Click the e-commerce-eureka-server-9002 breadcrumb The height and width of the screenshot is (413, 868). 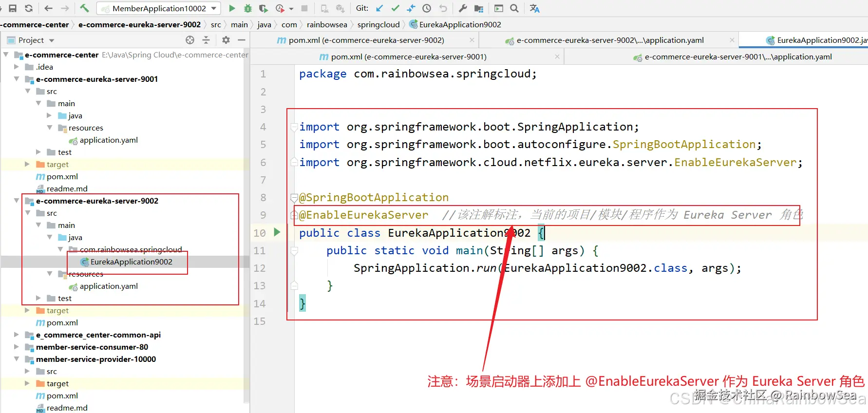(x=139, y=24)
